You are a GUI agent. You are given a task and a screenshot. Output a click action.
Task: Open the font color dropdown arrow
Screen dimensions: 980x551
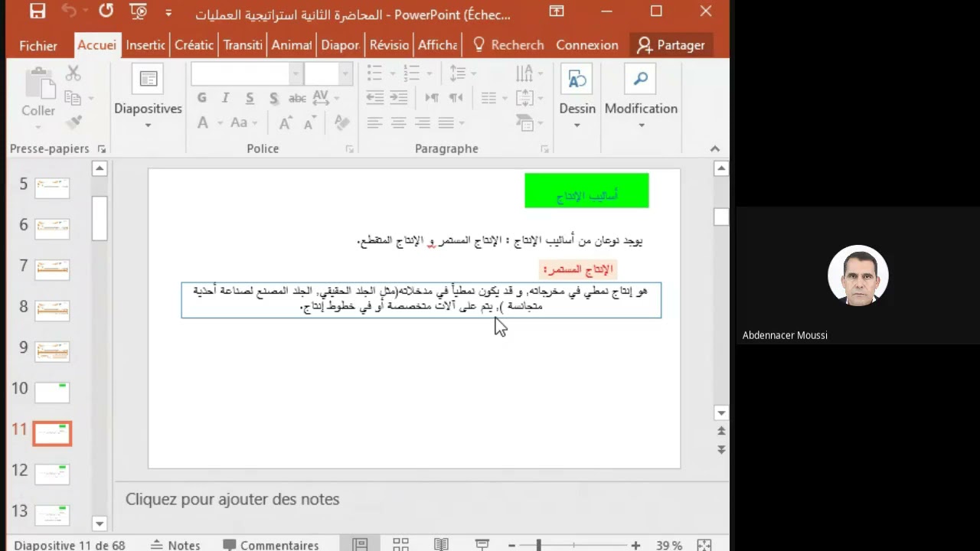220,123
